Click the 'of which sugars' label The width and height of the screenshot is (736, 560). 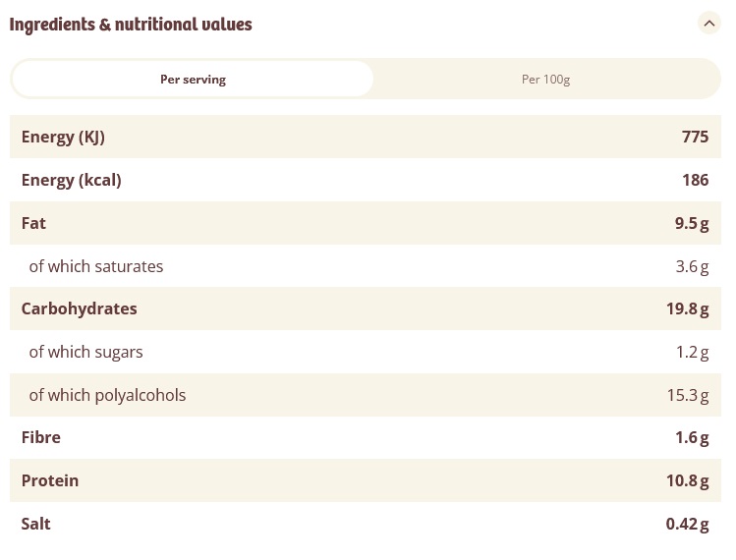tap(85, 352)
